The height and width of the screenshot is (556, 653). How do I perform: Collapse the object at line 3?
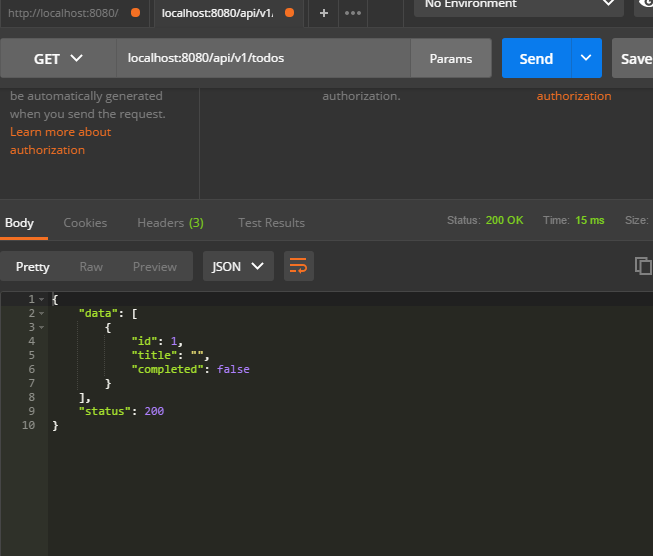41,327
